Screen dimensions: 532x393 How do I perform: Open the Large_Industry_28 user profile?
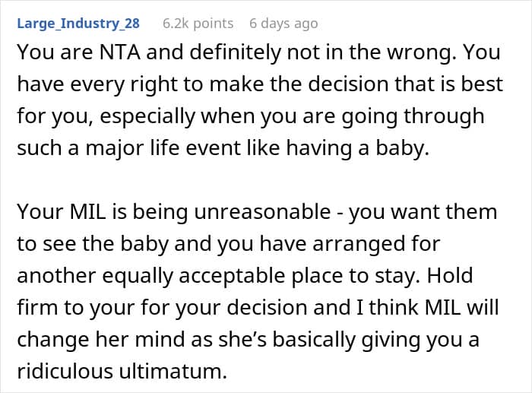tap(78, 24)
